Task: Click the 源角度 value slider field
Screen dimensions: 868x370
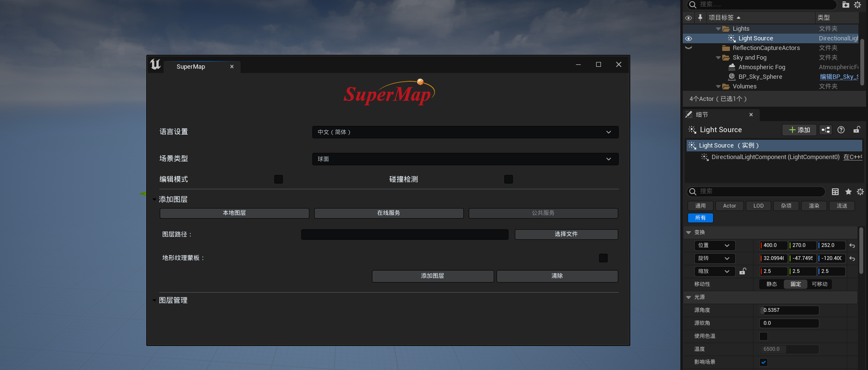Action: coord(789,310)
